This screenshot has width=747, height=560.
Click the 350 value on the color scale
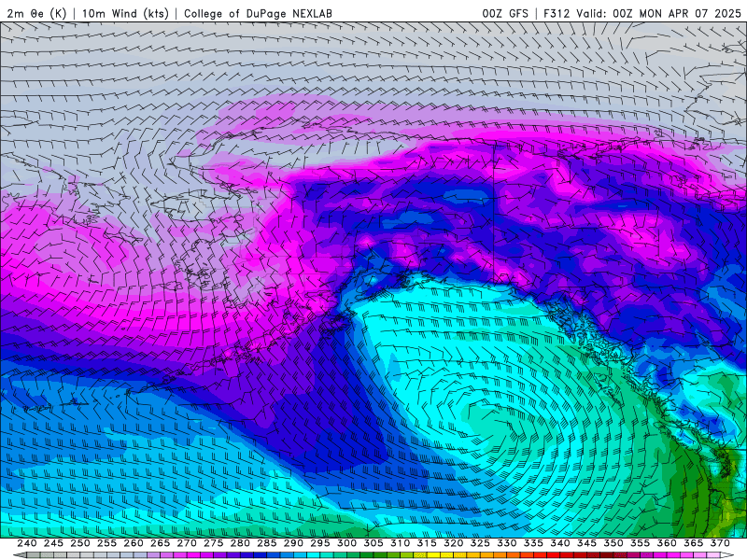[613, 543]
